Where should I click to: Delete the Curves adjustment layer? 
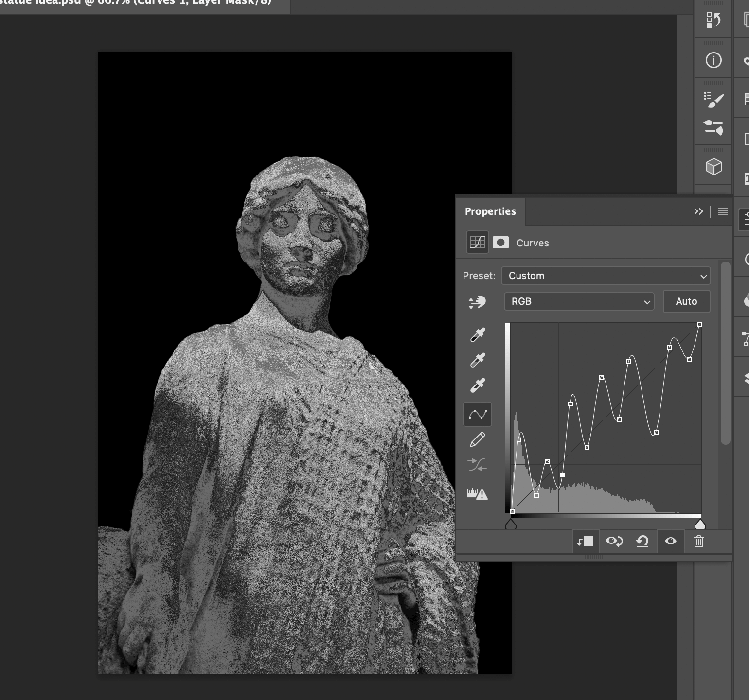[698, 541]
